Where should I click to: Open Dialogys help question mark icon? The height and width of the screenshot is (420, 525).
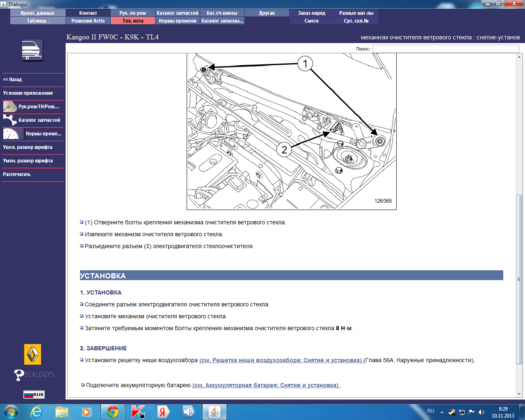(x=19, y=375)
